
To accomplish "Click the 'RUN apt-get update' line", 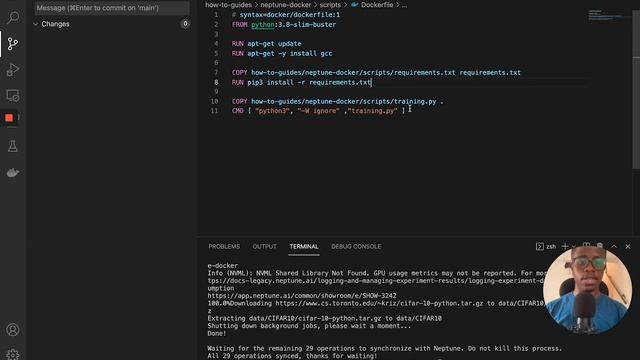I will click(x=266, y=44).
